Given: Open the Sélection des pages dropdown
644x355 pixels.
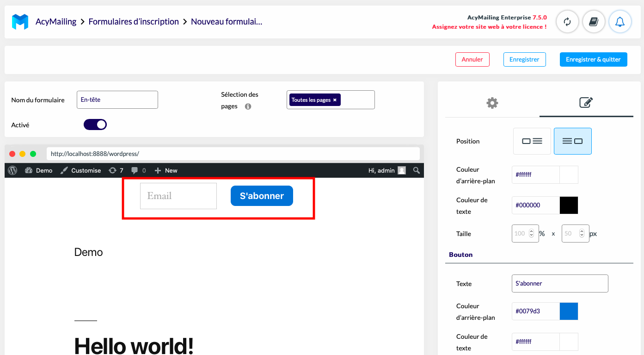Looking at the screenshot, I should pyautogui.click(x=331, y=100).
